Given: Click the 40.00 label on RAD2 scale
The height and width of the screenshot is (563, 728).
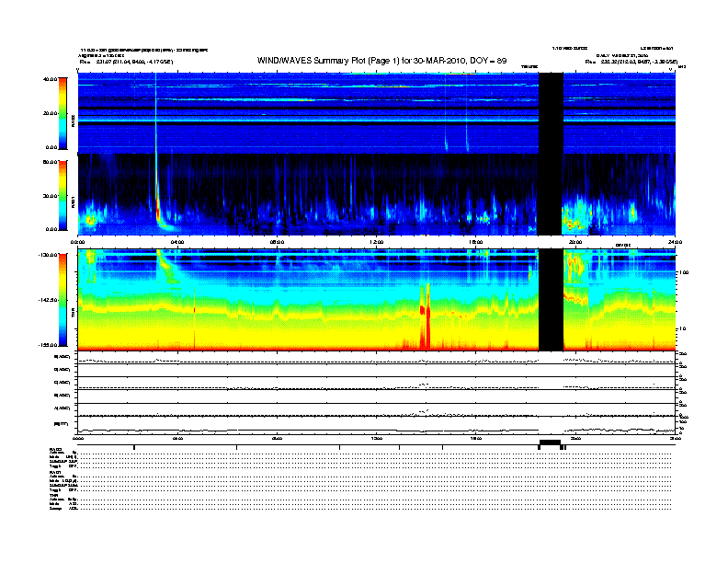Looking at the screenshot, I should point(51,79).
